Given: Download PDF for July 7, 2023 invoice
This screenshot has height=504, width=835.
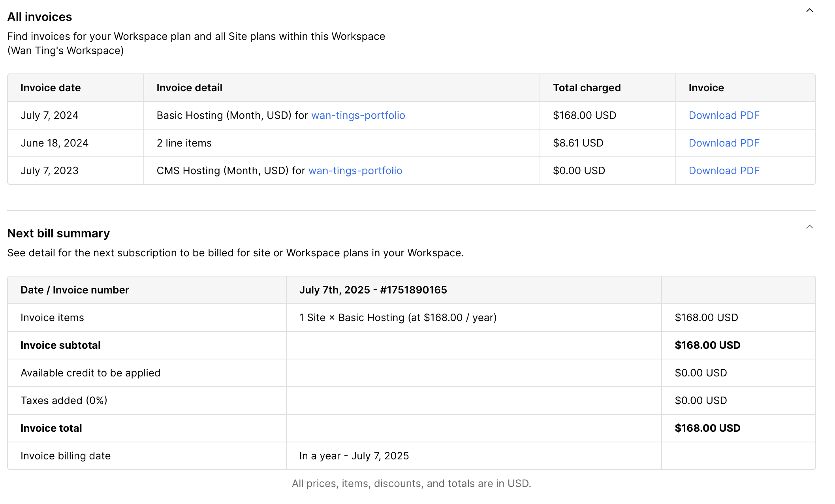Looking at the screenshot, I should (724, 171).
